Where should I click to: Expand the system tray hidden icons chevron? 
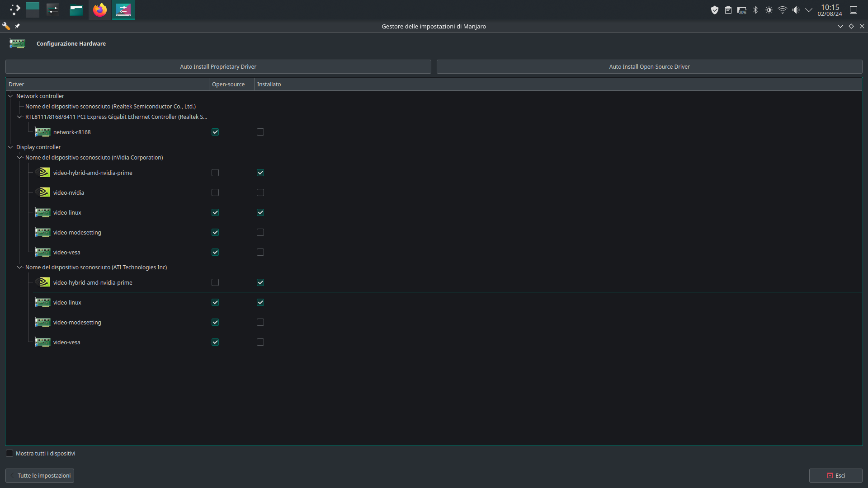809,9
